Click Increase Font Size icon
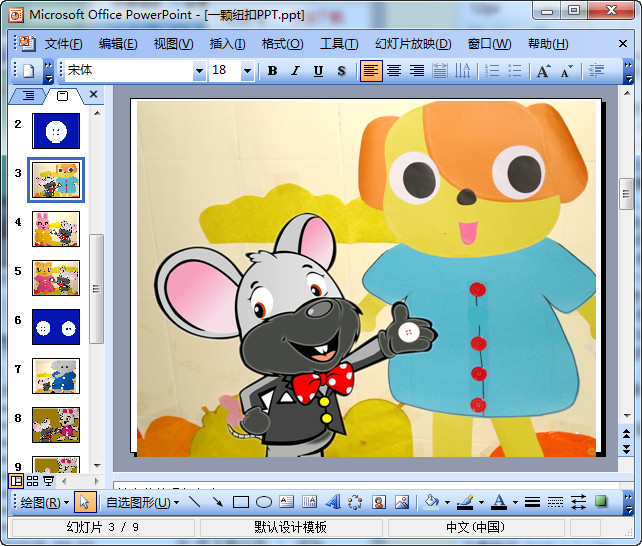The image size is (642, 546). point(544,71)
